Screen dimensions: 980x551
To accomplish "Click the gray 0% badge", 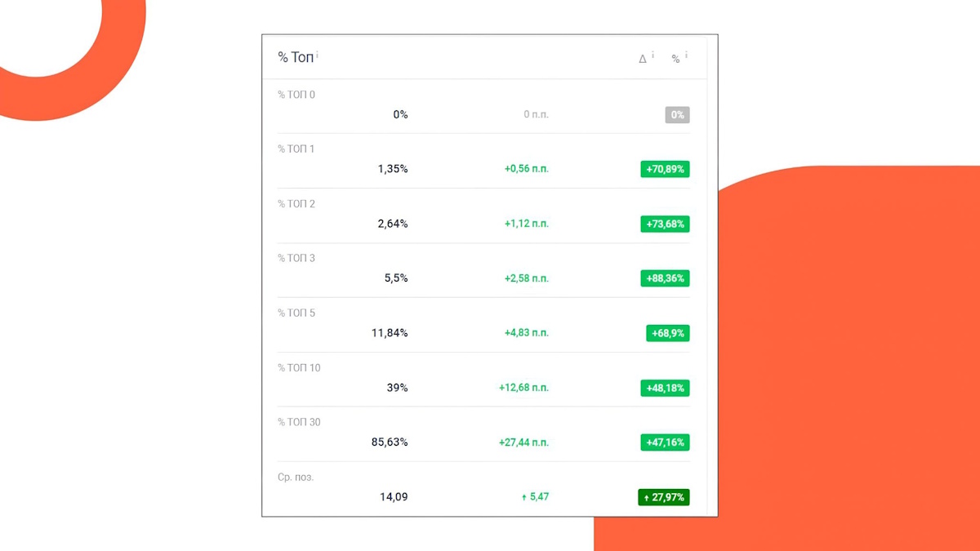I will point(677,115).
